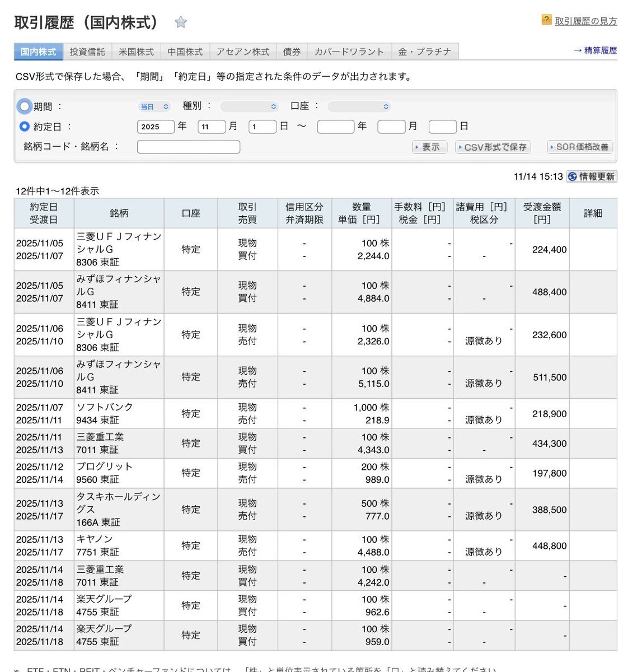Open the 取引履歴の見方 help link

point(585,21)
